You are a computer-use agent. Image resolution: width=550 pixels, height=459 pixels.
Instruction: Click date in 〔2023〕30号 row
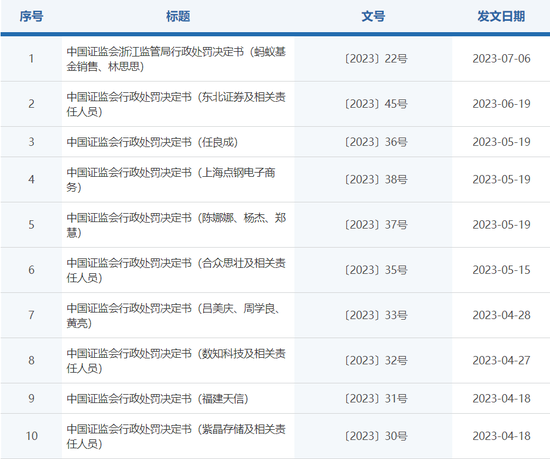point(501,436)
